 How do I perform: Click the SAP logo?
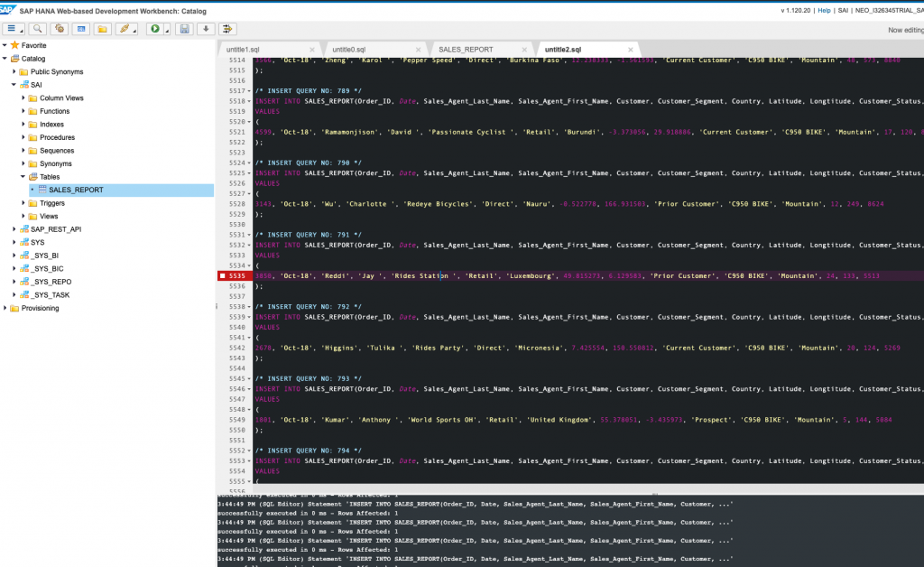pyautogui.click(x=7, y=10)
